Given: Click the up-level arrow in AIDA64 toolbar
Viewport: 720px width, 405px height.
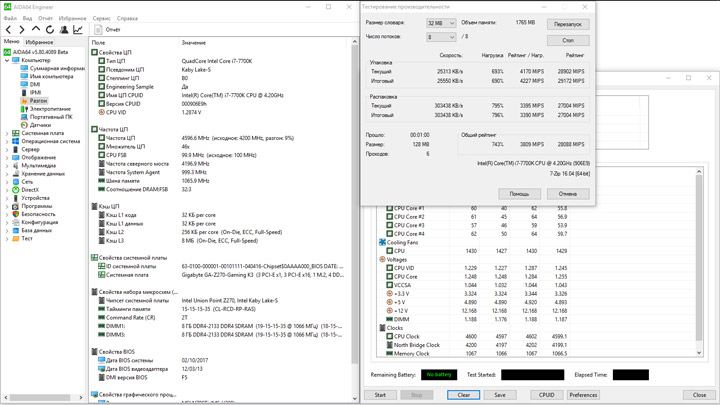Looking at the screenshot, I should [36, 29].
